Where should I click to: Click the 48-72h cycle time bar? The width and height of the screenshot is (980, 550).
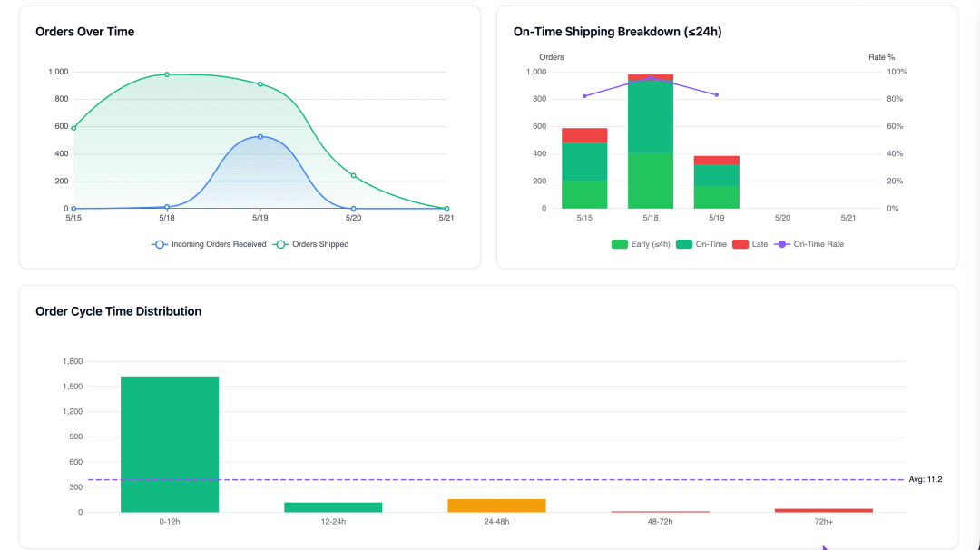[660, 512]
